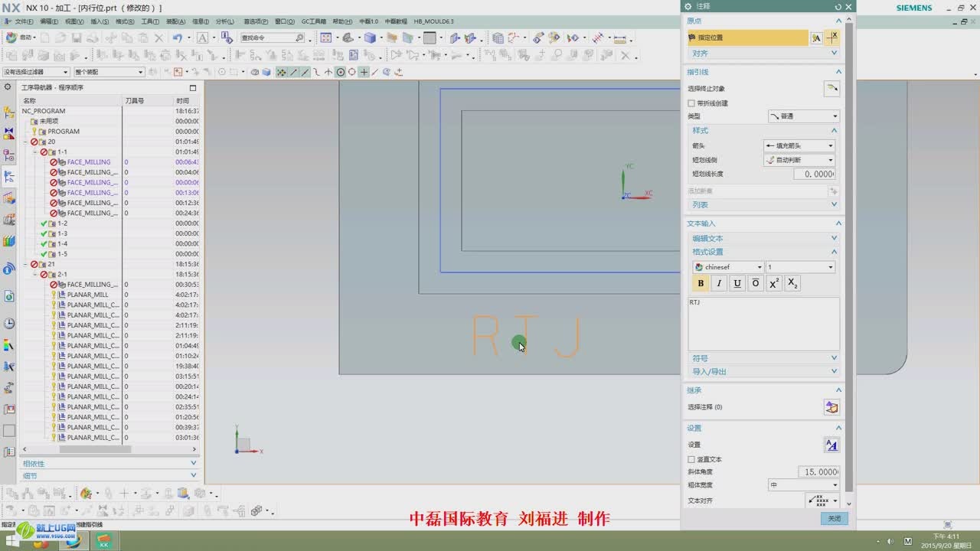Open the 箭头 arrowhead style dropdown
This screenshot has height=551, width=980.
point(799,145)
